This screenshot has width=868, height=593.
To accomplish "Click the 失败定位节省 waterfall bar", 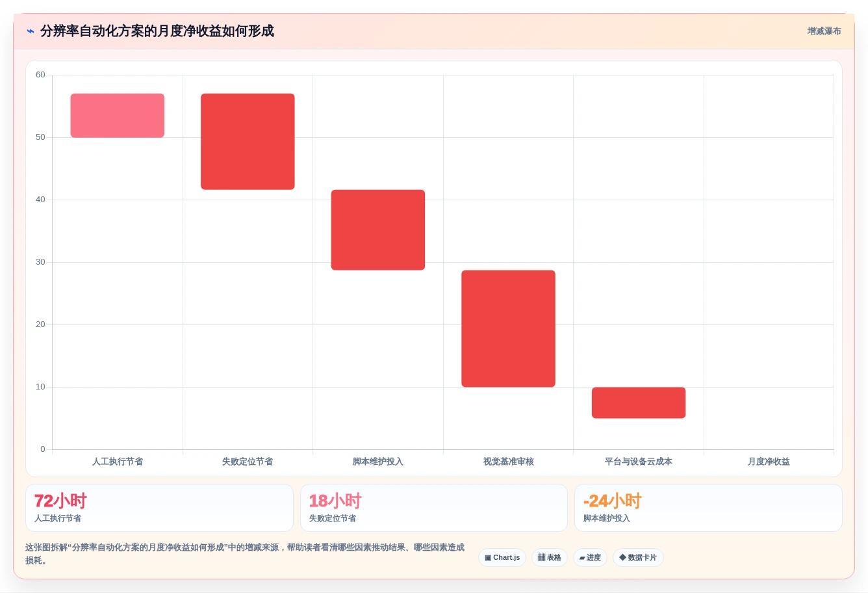I will (248, 142).
